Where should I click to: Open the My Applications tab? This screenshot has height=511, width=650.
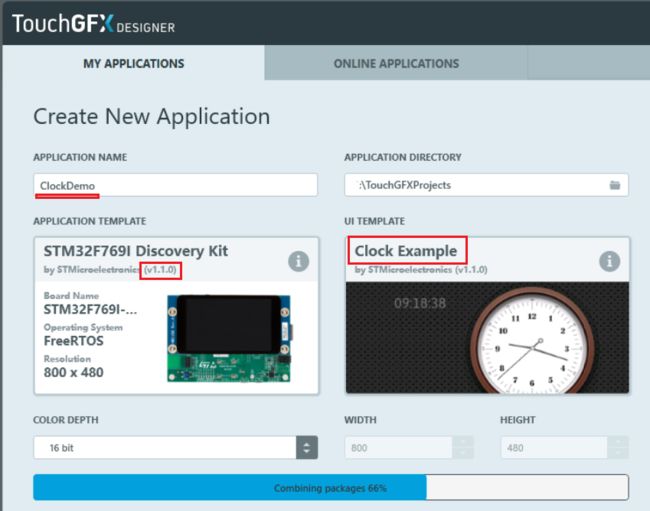[133, 63]
